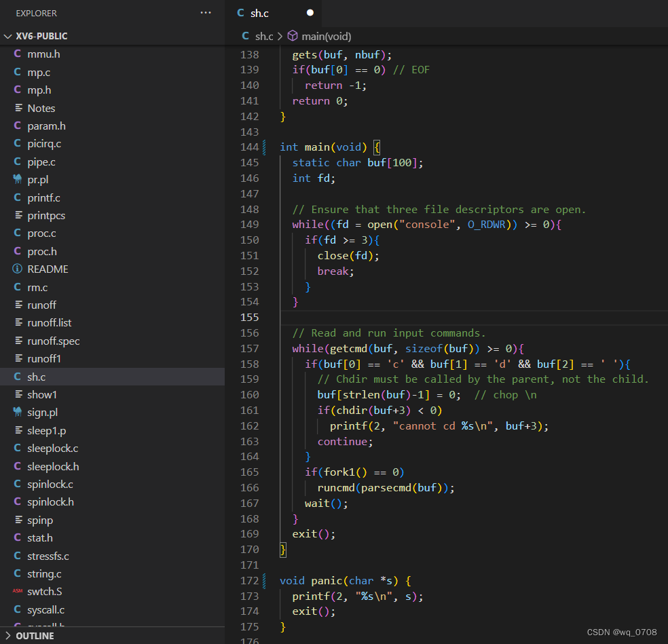Select the sh.c editor tab

pyautogui.click(x=259, y=13)
